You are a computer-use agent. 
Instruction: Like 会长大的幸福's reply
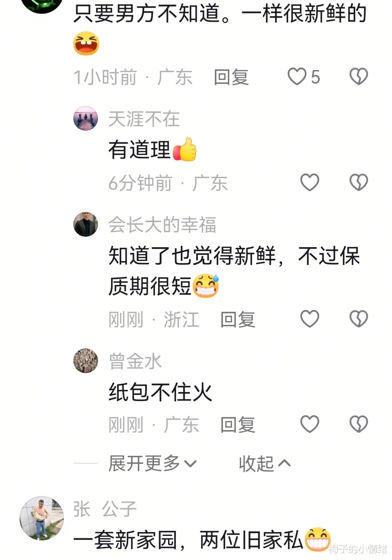point(310,319)
